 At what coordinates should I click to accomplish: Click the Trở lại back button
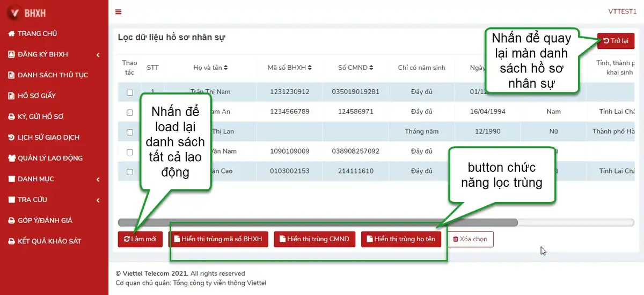pos(616,41)
